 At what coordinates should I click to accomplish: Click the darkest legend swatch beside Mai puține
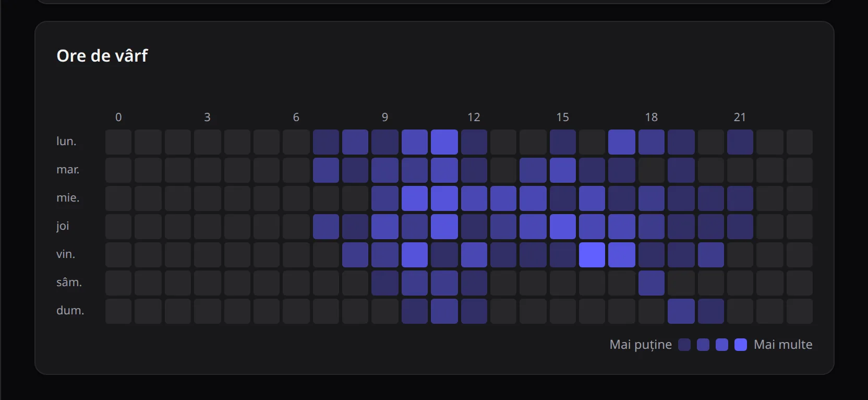pos(684,345)
